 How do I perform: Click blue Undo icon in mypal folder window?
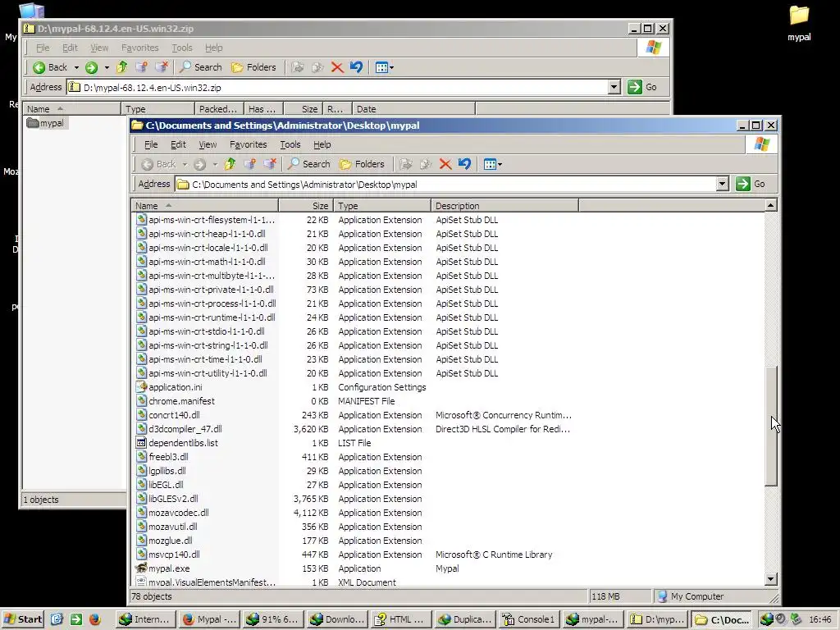[464, 164]
